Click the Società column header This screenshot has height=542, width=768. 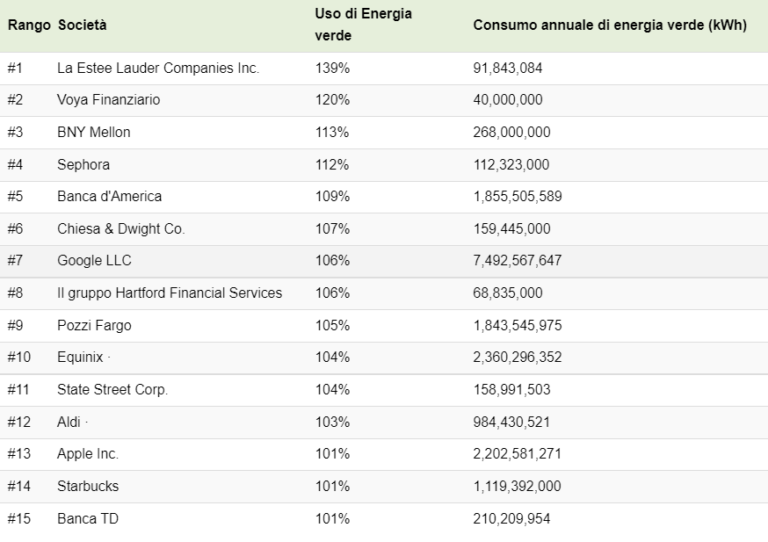click(x=82, y=25)
